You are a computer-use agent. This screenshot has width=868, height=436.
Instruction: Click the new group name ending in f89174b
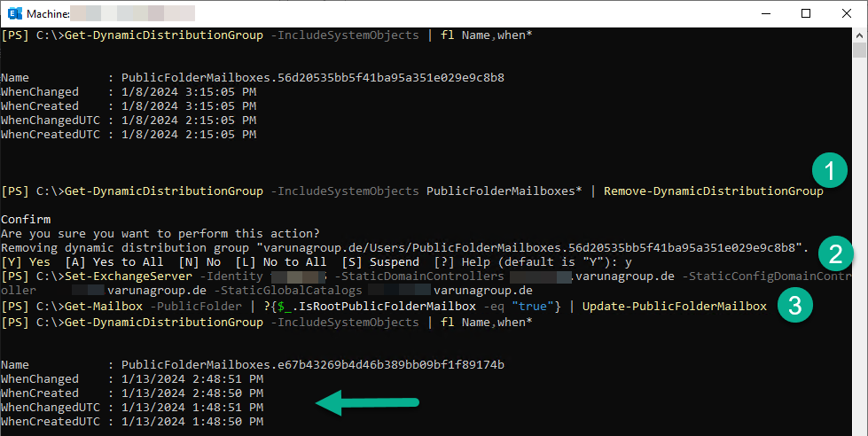point(312,365)
